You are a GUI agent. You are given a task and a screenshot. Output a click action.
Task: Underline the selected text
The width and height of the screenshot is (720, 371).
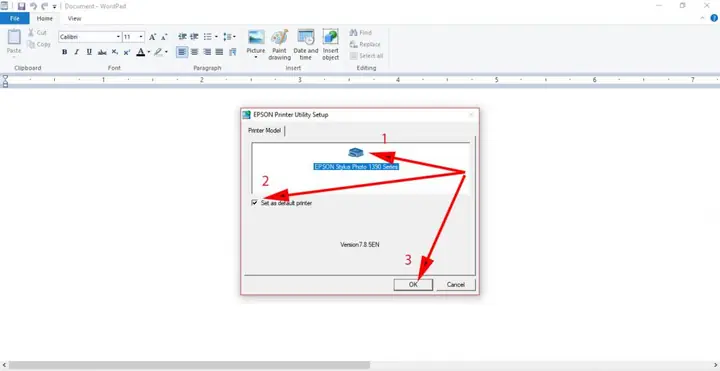click(x=89, y=52)
